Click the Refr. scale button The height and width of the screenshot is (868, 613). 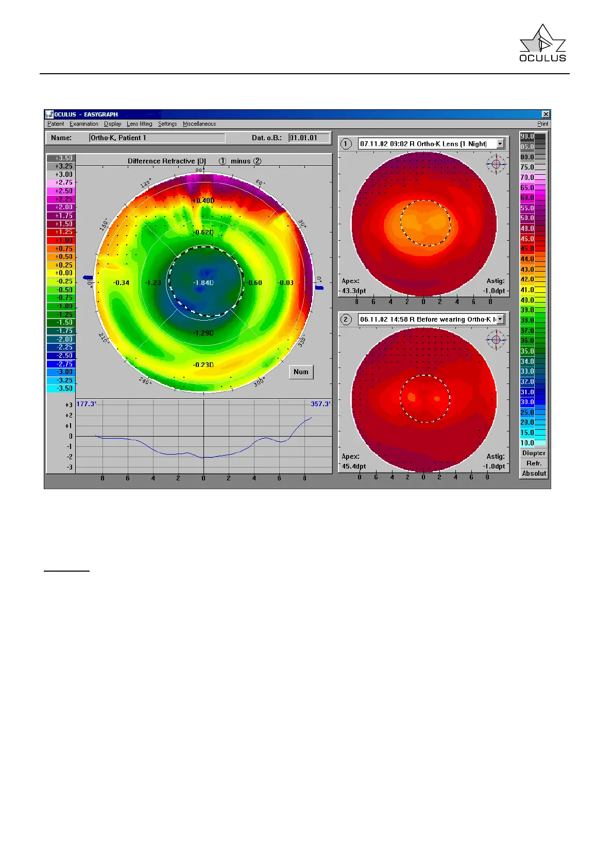click(x=534, y=463)
